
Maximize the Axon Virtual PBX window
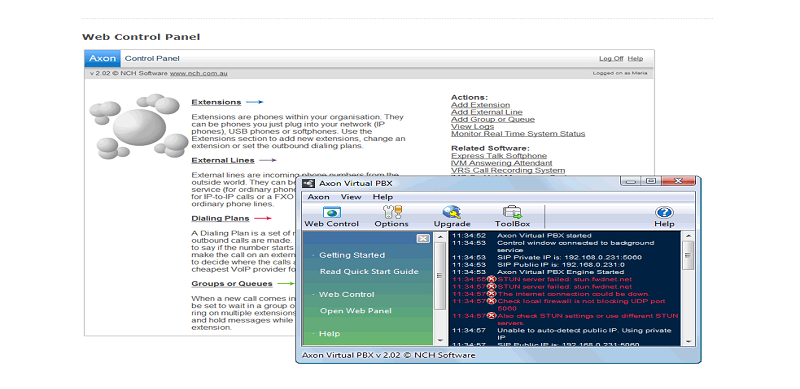pyautogui.click(x=651, y=181)
